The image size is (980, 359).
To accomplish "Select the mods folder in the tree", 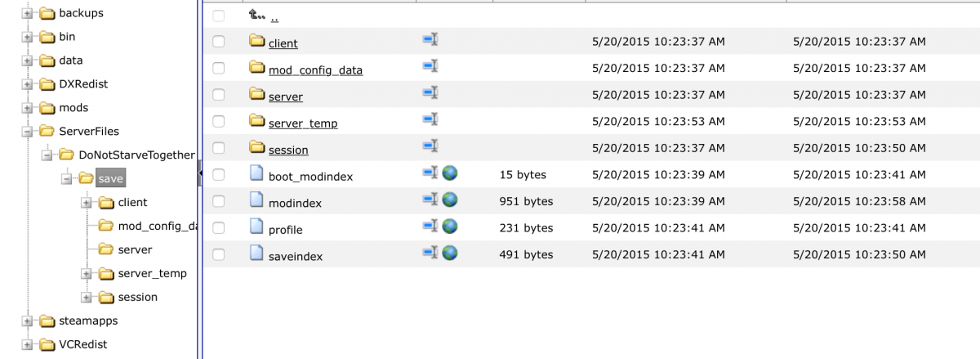I will click(x=73, y=107).
